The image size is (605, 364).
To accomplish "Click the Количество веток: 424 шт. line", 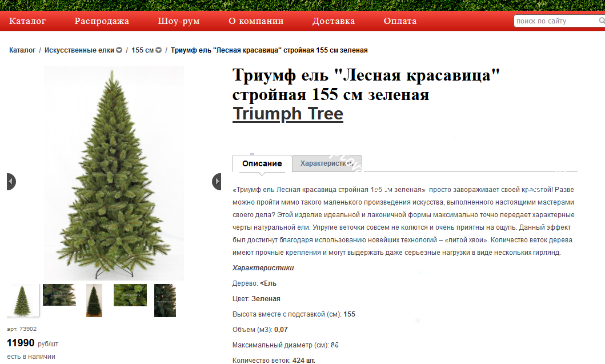I will (274, 361).
